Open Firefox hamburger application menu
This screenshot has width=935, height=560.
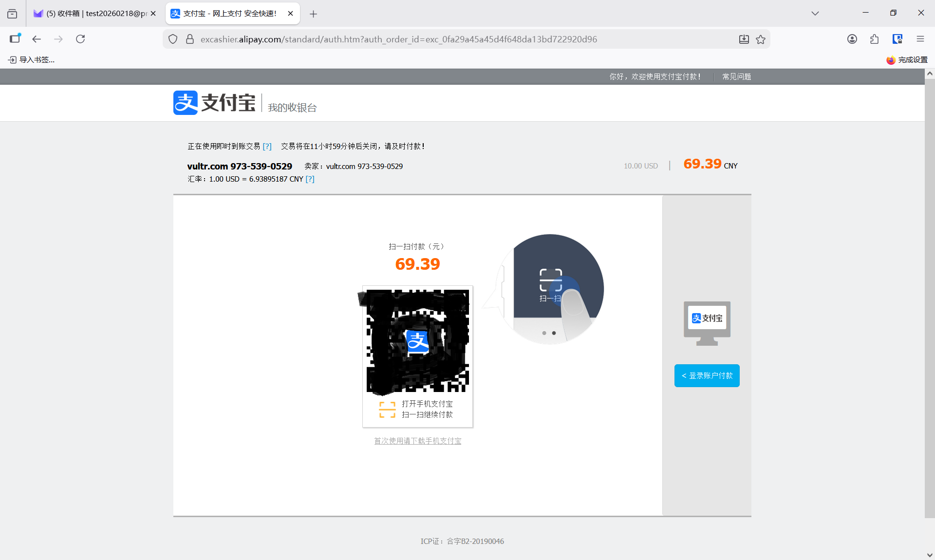coord(920,39)
